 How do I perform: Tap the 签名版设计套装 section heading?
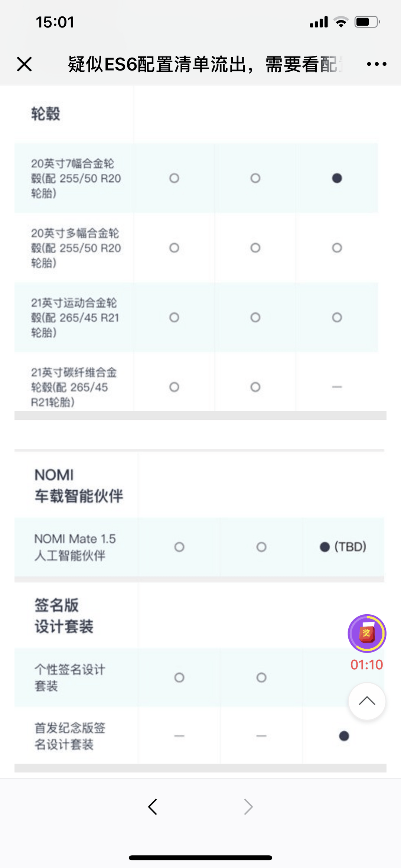[64, 616]
